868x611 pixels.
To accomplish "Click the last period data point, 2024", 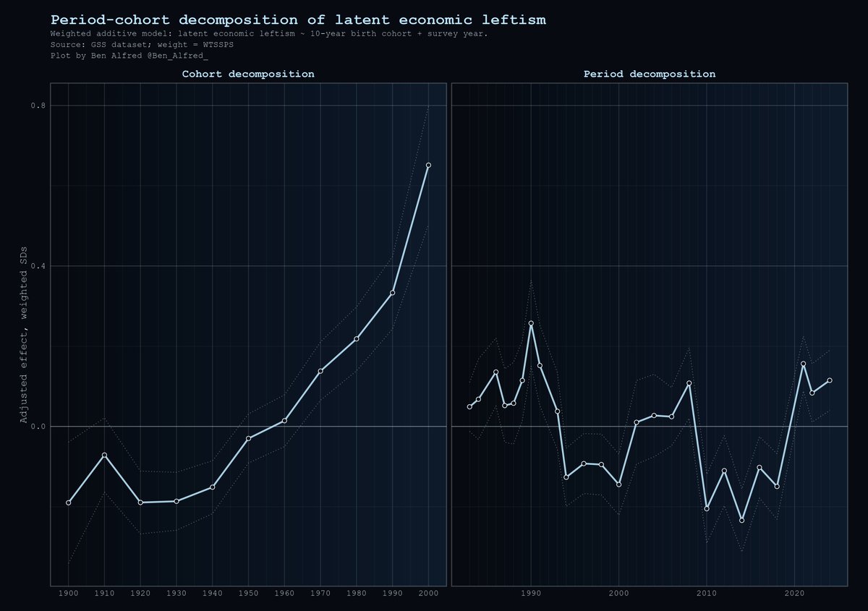I will tap(830, 380).
